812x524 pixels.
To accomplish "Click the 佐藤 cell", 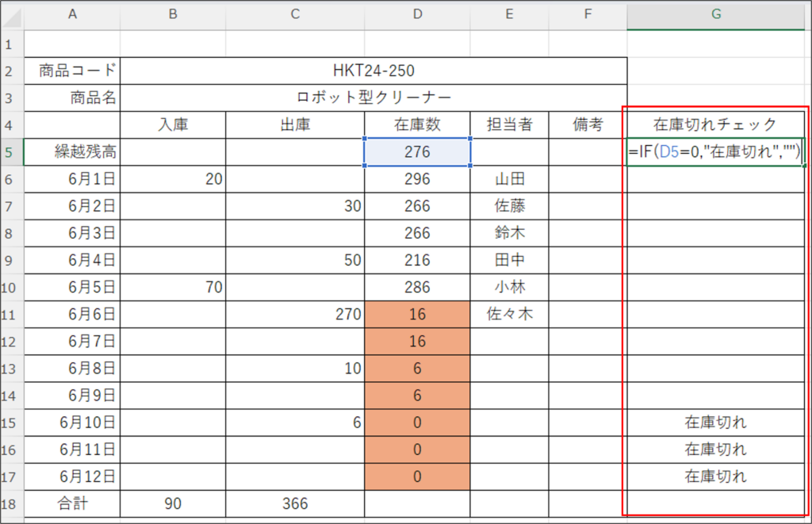I will 510,206.
